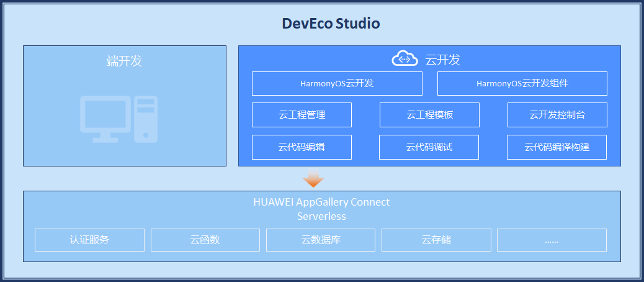Image resolution: width=644 pixels, height=282 pixels.
Task: Click the cloud icon beside 云开发
Action: [405, 58]
